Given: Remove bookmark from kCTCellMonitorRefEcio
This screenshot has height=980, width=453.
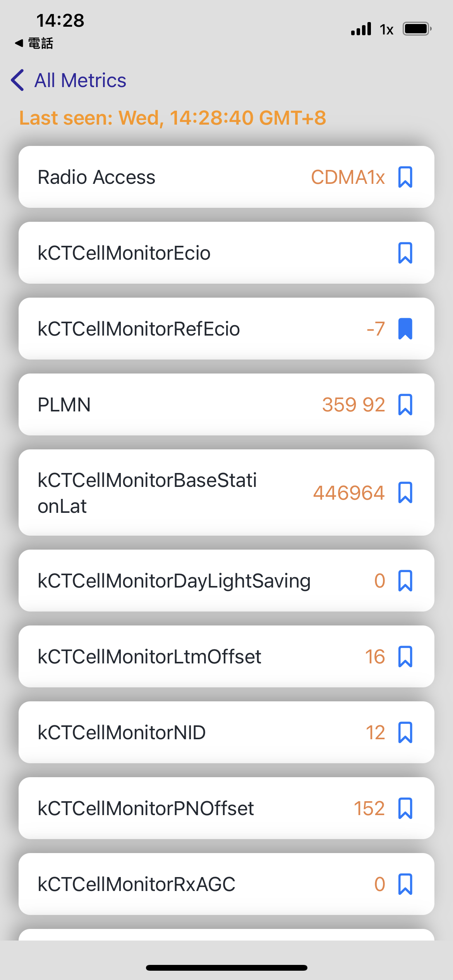Looking at the screenshot, I should point(405,329).
